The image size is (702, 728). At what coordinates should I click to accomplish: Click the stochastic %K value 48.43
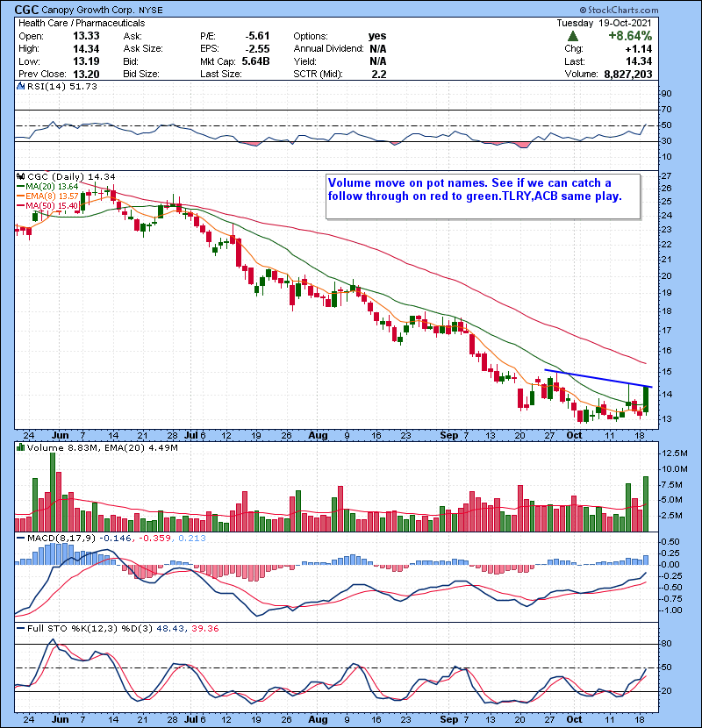coord(169,629)
